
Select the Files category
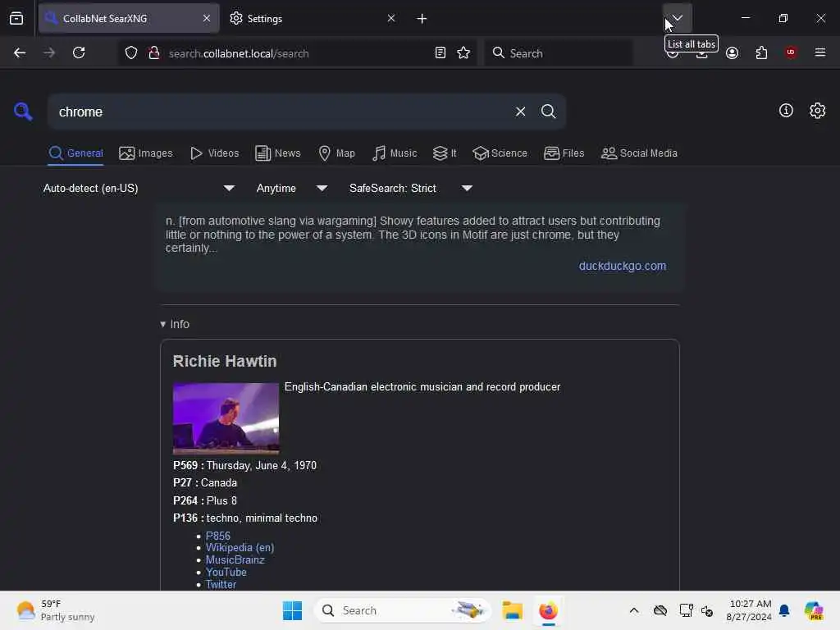(x=564, y=153)
